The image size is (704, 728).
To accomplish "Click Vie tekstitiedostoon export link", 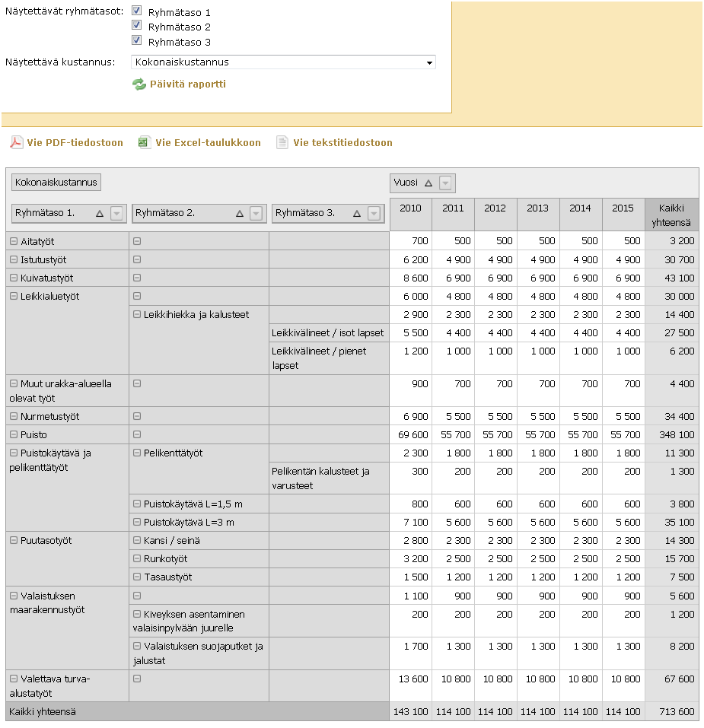I will point(342,142).
